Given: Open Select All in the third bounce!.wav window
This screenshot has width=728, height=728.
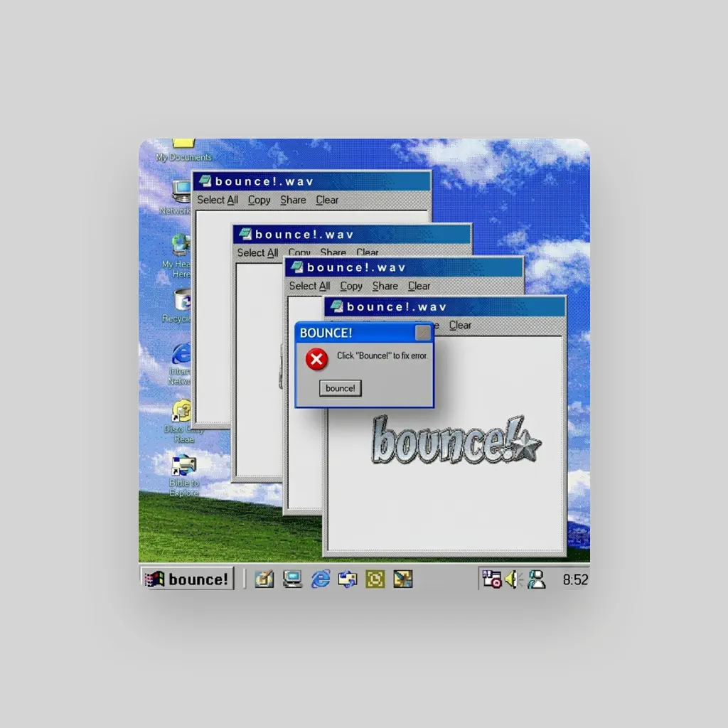Looking at the screenshot, I should click(310, 286).
